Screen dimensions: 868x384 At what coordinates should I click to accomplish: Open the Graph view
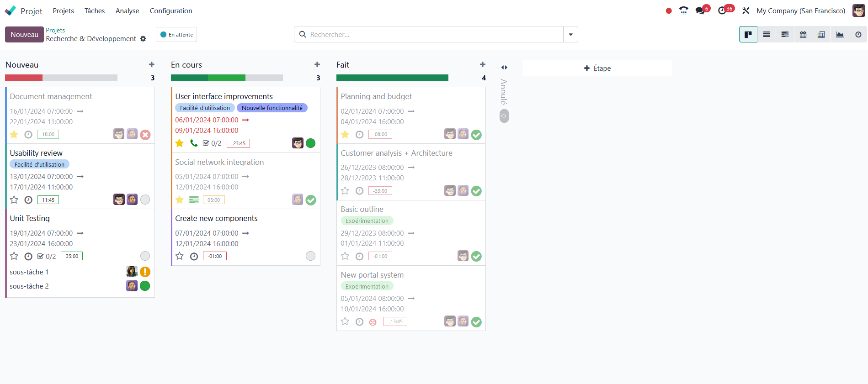(x=840, y=35)
